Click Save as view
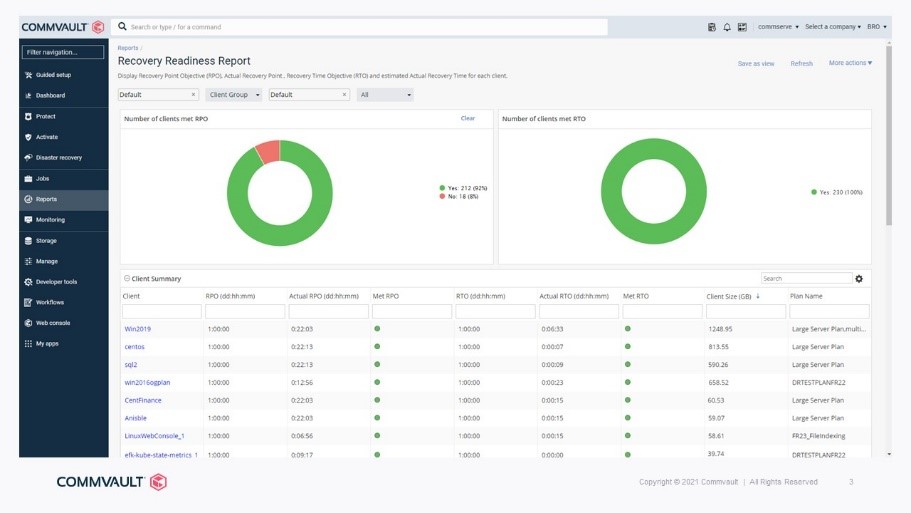This screenshot has height=513, width=911. [756, 63]
